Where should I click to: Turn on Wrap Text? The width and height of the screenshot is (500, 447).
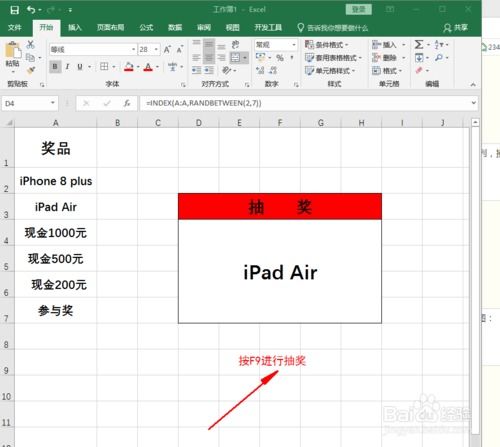point(235,45)
